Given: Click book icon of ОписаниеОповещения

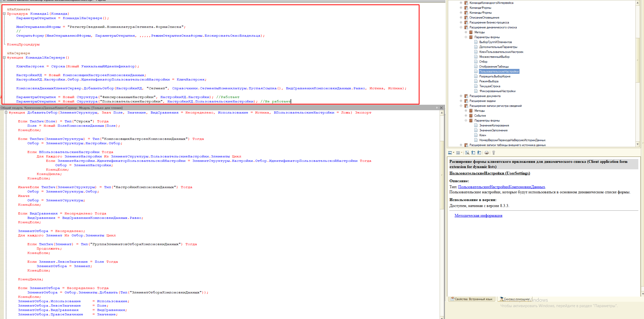Looking at the screenshot, I should (x=466, y=18).
